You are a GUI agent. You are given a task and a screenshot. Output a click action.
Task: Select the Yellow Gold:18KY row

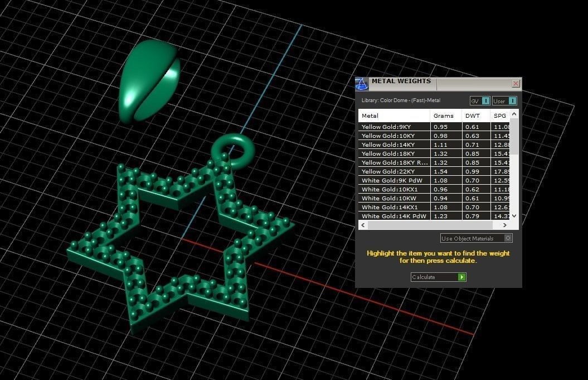(x=434, y=153)
